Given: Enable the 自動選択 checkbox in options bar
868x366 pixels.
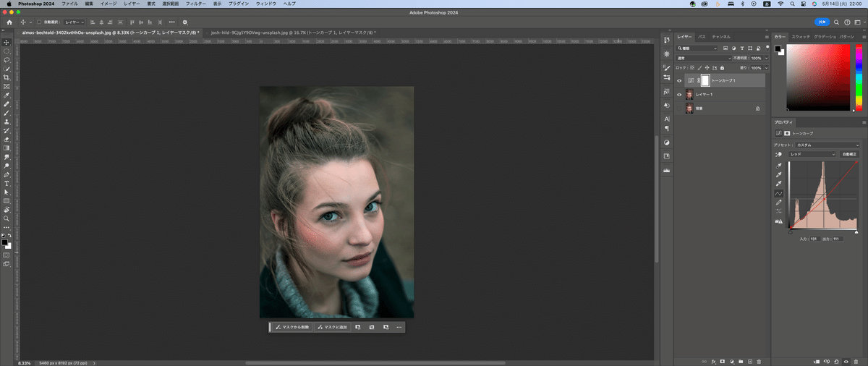Looking at the screenshot, I should coord(38,22).
